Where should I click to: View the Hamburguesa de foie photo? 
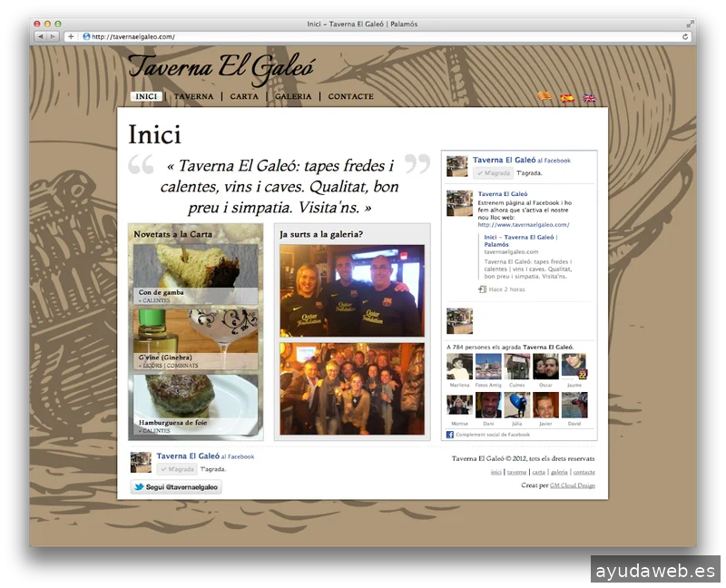[x=195, y=404]
